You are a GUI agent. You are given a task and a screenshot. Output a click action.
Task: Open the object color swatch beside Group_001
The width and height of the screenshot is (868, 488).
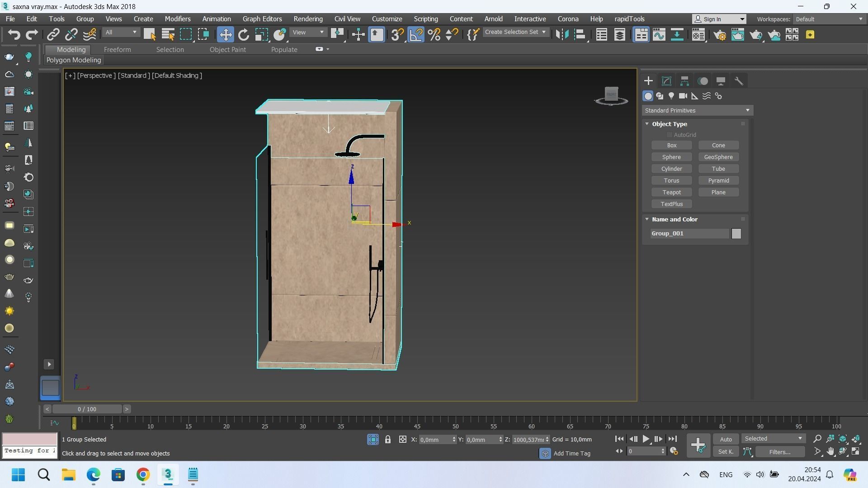coord(736,234)
